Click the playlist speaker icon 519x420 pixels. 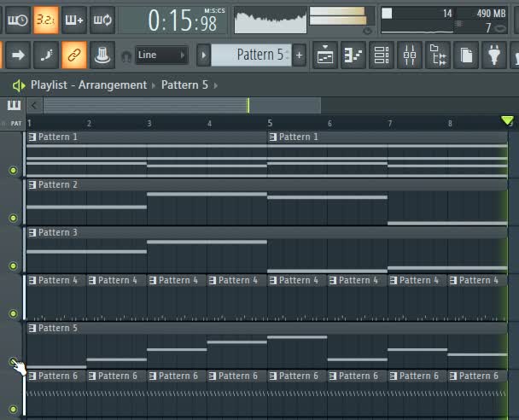click(18, 85)
